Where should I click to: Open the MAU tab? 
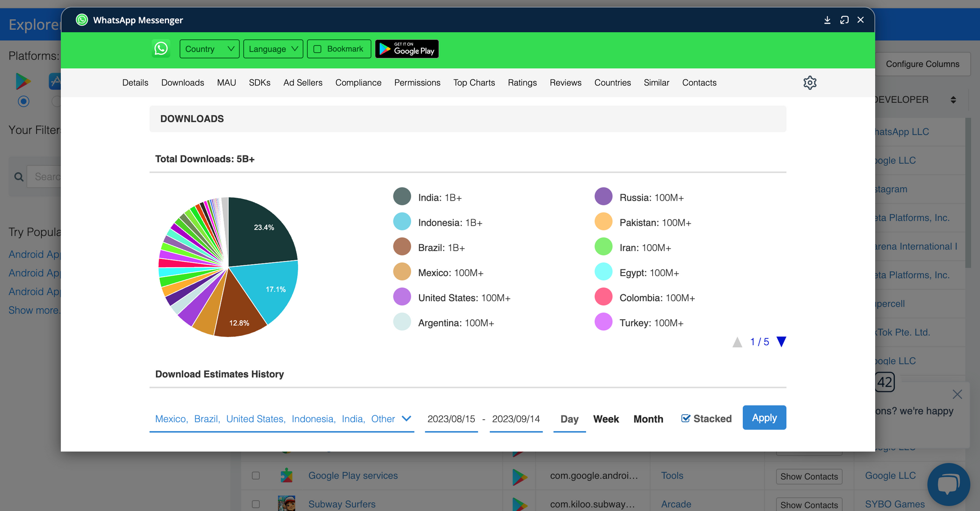point(226,82)
